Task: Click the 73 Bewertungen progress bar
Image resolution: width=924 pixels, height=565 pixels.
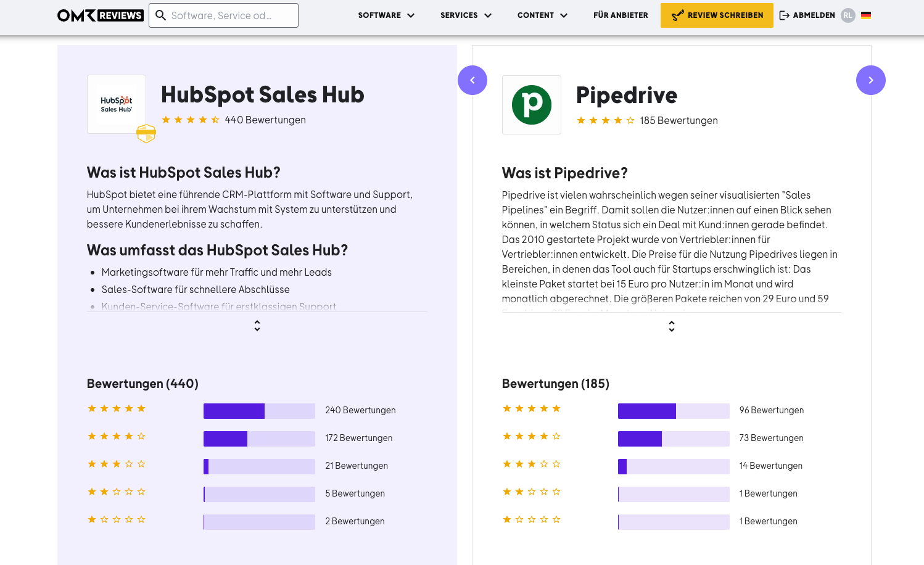Action: [674, 439]
